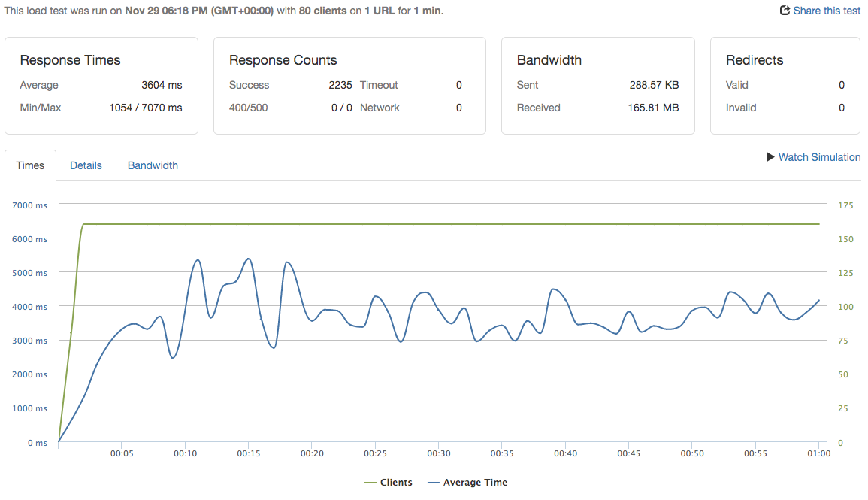The height and width of the screenshot is (500, 868).
Task: Open Watch Simulation
Action: 818,157
